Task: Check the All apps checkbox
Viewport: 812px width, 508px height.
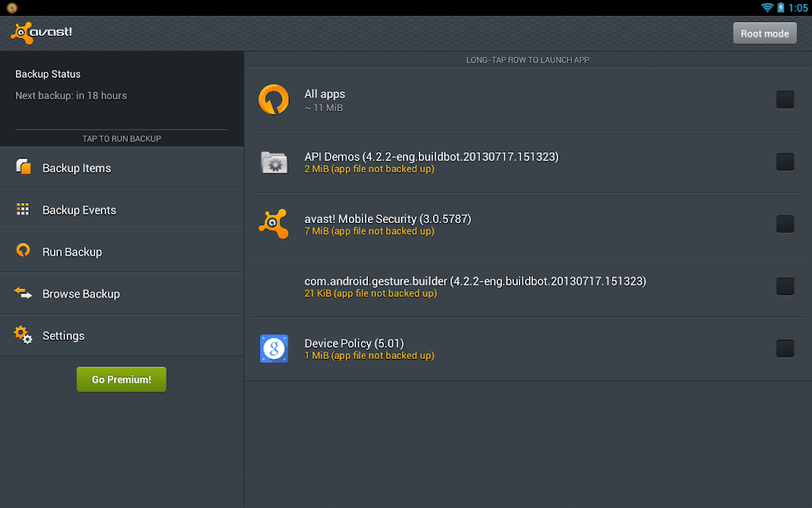Action: 785,99
